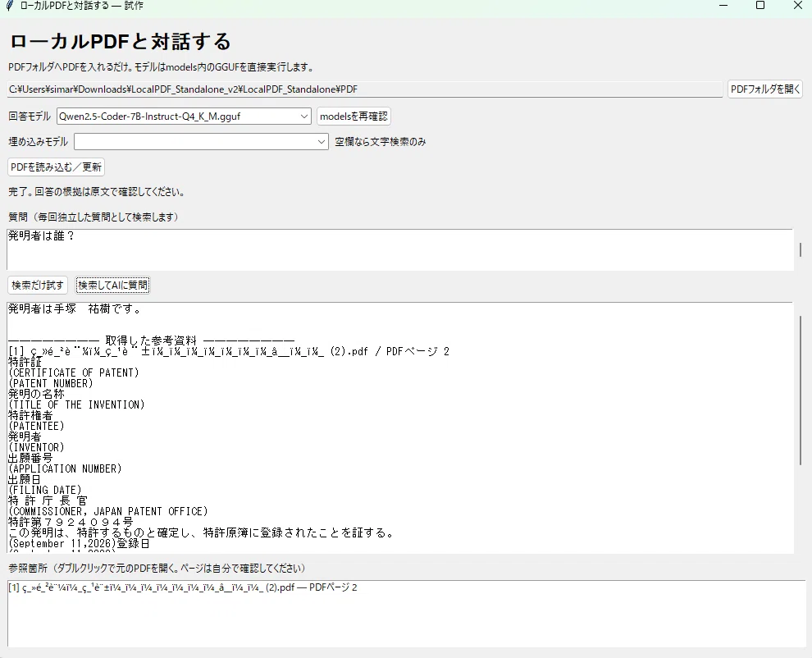Viewport: 812px width, 658px height.
Task: Click the 空欄なら文字検索のみ hint label
Action: pos(380,142)
